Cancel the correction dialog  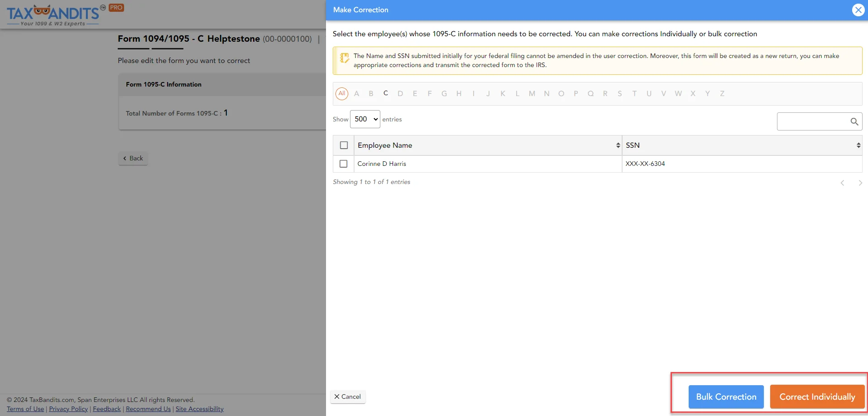(348, 397)
